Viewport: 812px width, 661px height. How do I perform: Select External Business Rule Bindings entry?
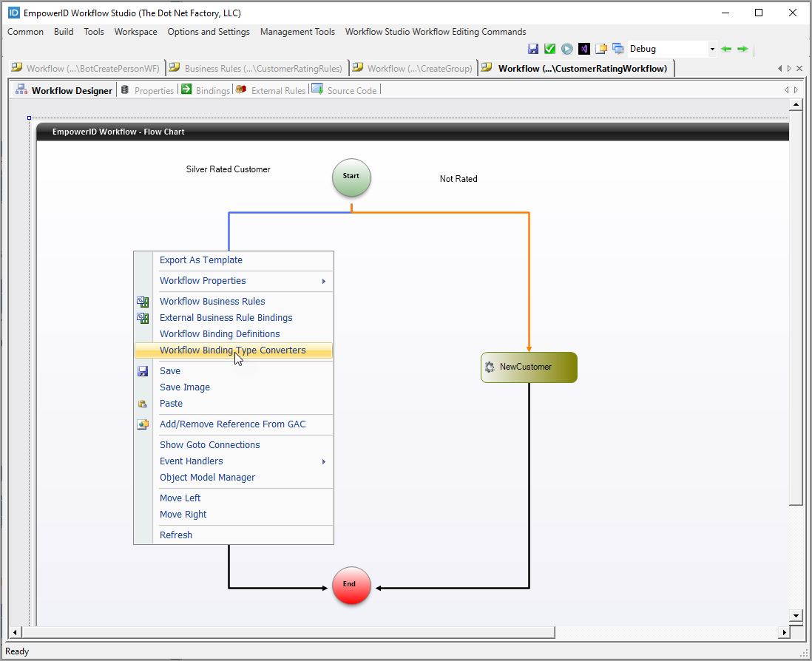coord(226,318)
